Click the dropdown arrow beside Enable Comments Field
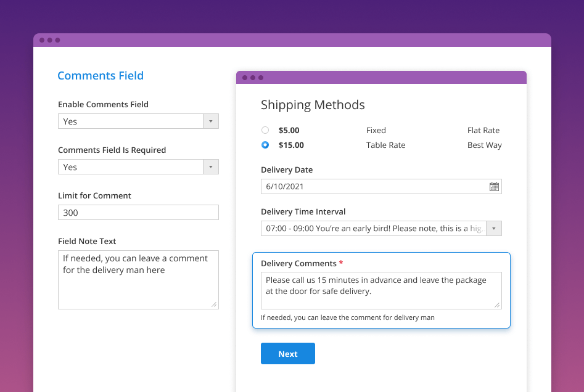584x392 pixels. coord(211,121)
